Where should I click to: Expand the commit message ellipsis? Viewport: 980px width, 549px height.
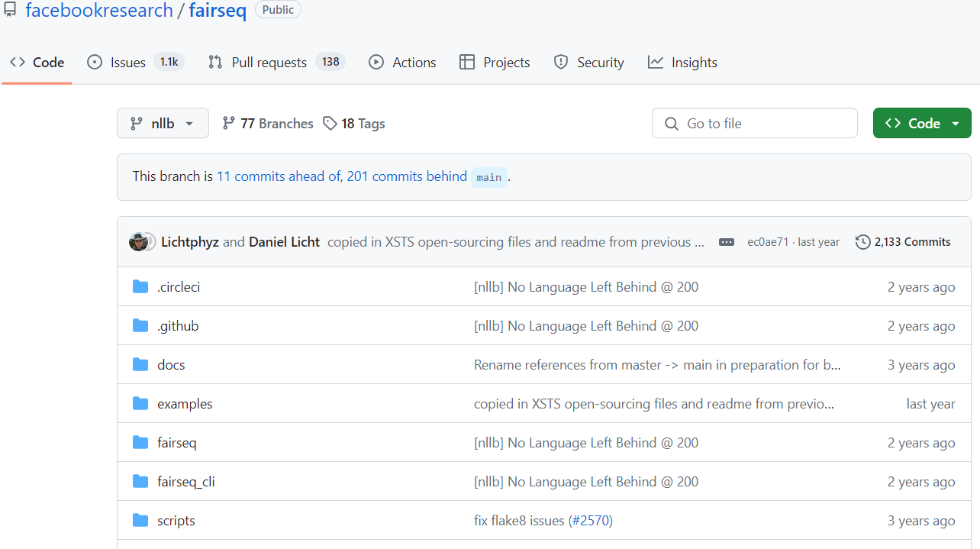click(x=727, y=242)
